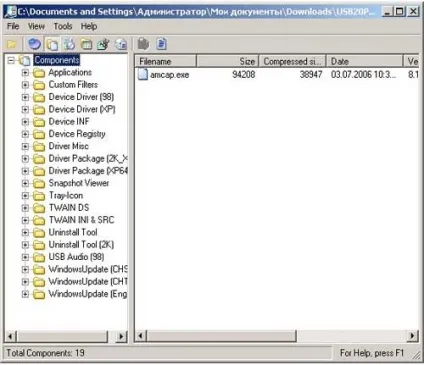
Task: Expand the WindowsUpdate (CHT node
Action: click(x=25, y=282)
